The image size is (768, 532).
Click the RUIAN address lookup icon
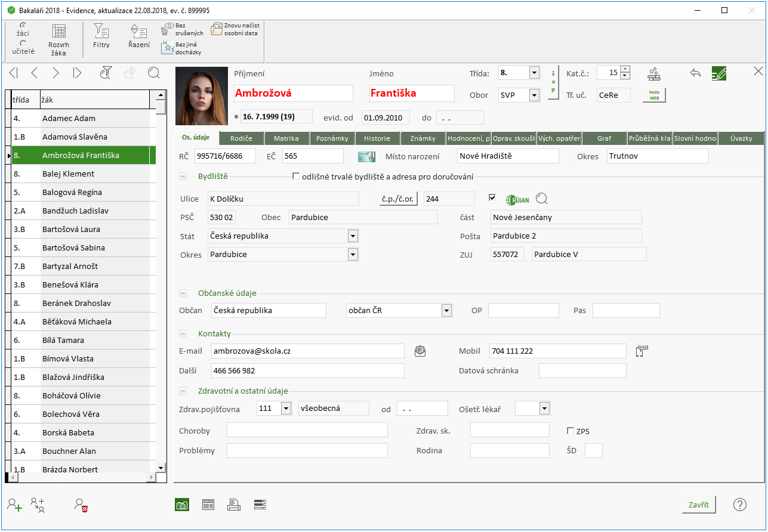pos(517,199)
